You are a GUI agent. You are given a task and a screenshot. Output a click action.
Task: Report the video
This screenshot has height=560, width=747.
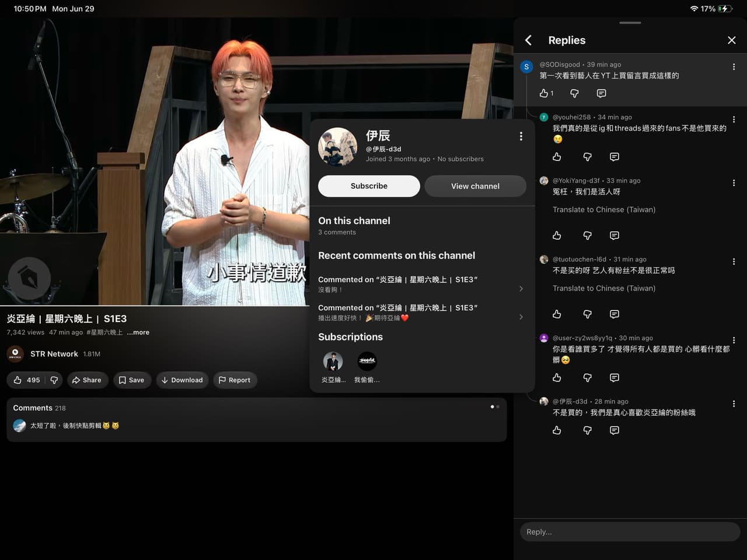point(235,380)
